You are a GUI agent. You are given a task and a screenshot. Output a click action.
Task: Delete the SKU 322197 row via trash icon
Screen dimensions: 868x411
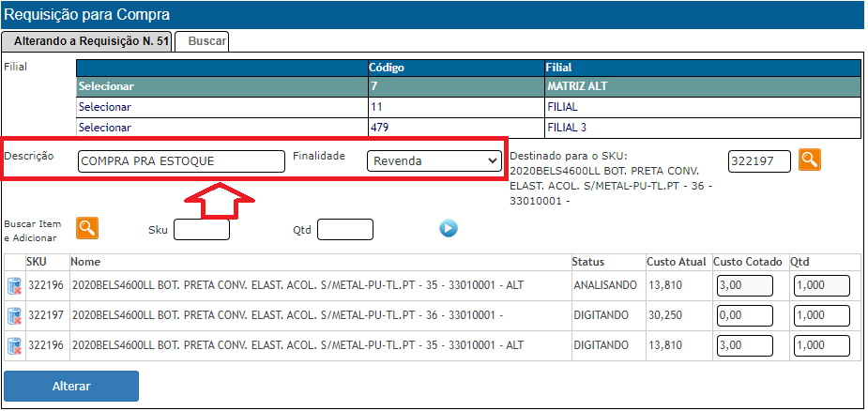pos(14,316)
